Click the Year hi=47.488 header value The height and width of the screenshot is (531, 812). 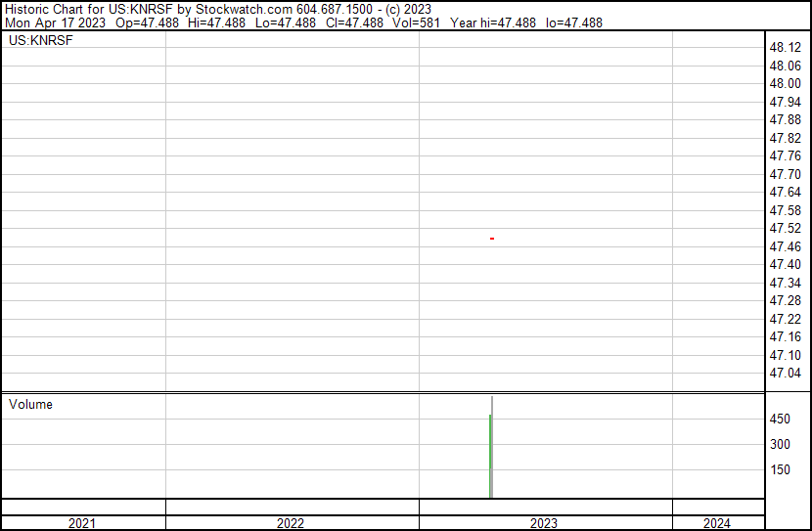(493, 22)
